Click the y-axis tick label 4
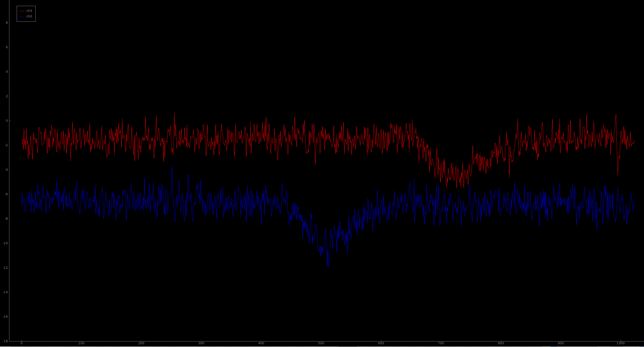This screenshot has width=644, height=347. [7, 72]
